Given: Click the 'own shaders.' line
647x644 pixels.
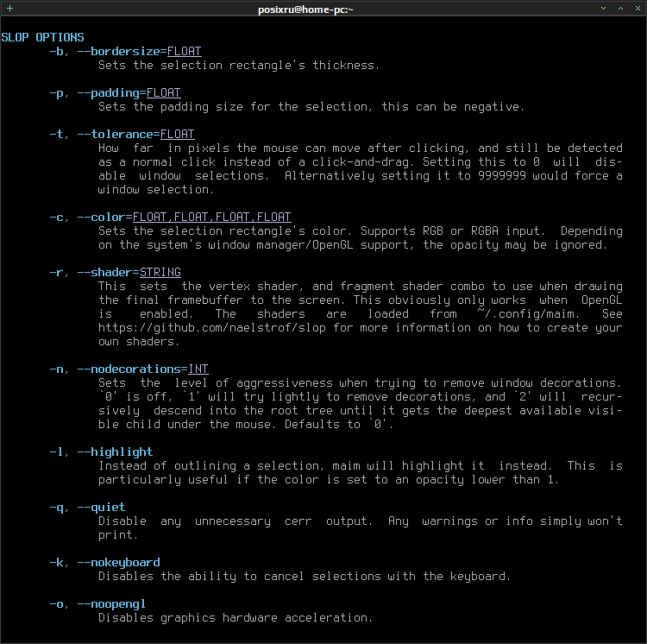Looking at the screenshot, I should click(139, 342).
